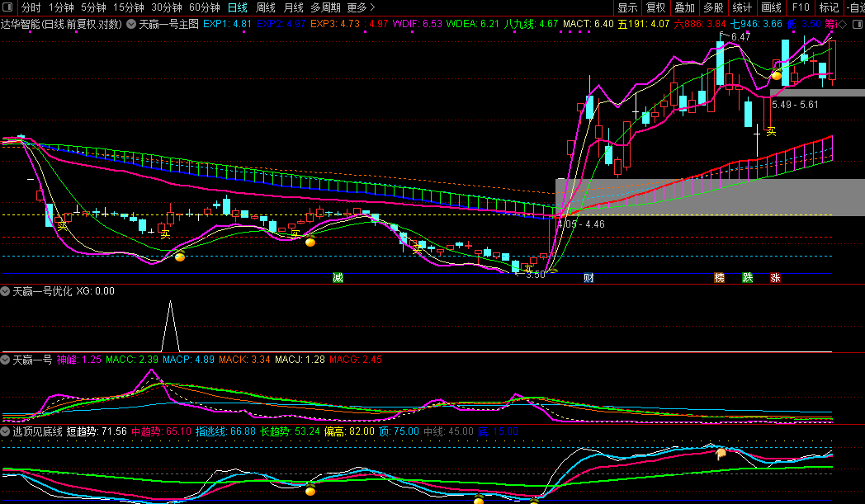Screen dimensions: 865x504
Task: Click the panel toggle icon at top-left
Action: (x=8, y=7)
